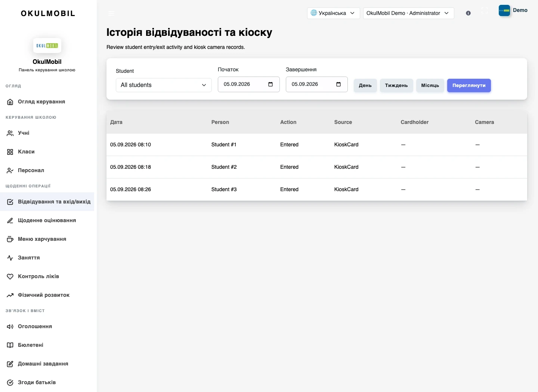
Task: Click the activity pulse icon for Заняття
Action: click(x=10, y=258)
